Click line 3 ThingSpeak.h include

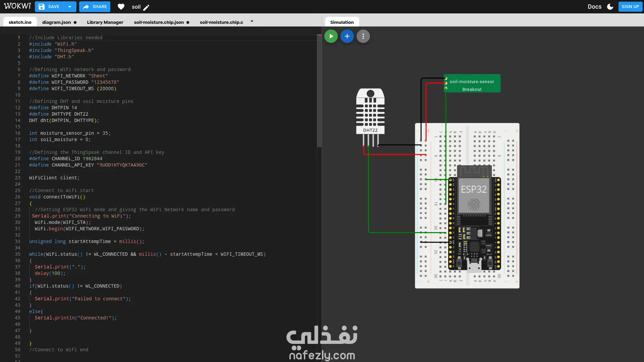(x=61, y=50)
